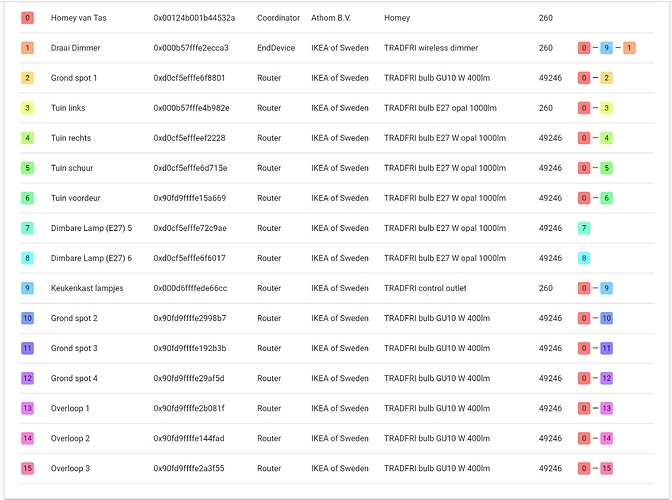Click the pink index badge 13 beside Overloop 1
Screen dimensions: 672x500
point(27,408)
